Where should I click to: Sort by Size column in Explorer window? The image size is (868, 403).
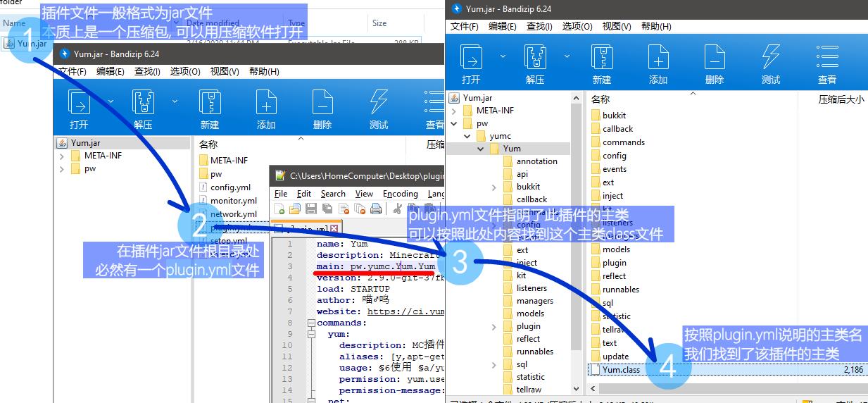click(379, 23)
